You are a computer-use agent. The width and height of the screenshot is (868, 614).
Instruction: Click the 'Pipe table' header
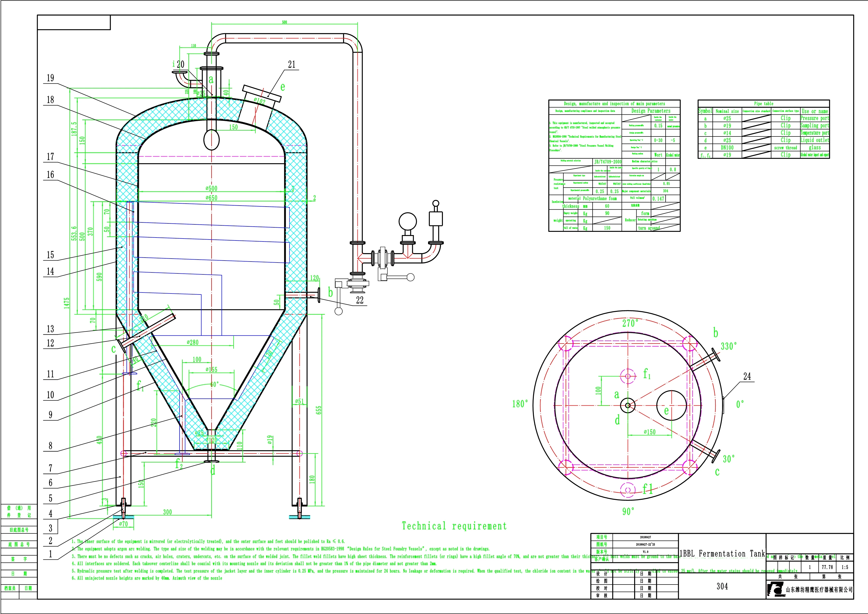click(x=764, y=104)
